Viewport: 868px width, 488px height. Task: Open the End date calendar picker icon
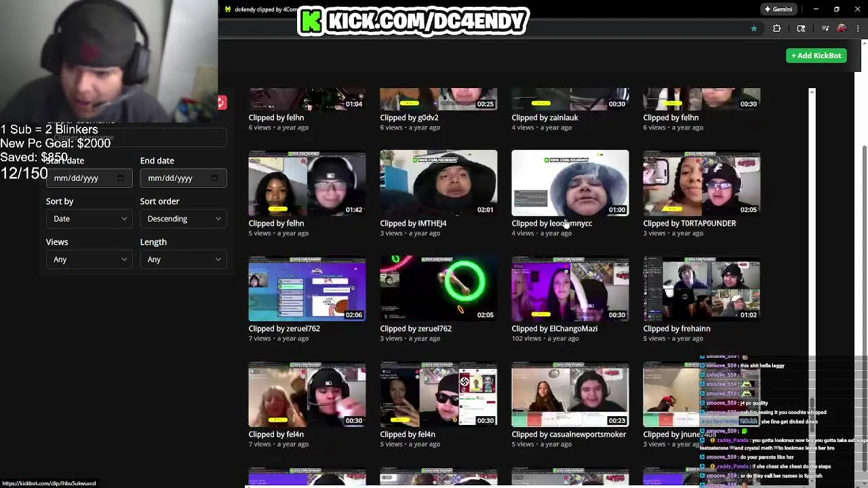(x=215, y=178)
